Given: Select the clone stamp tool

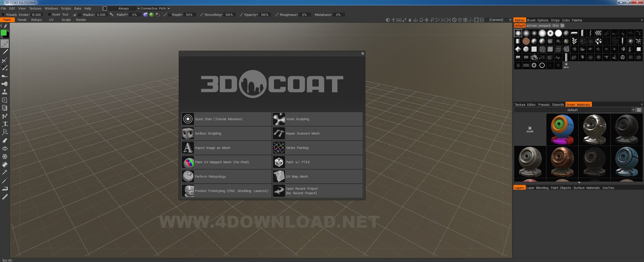Looking at the screenshot, I should pos(5,92).
